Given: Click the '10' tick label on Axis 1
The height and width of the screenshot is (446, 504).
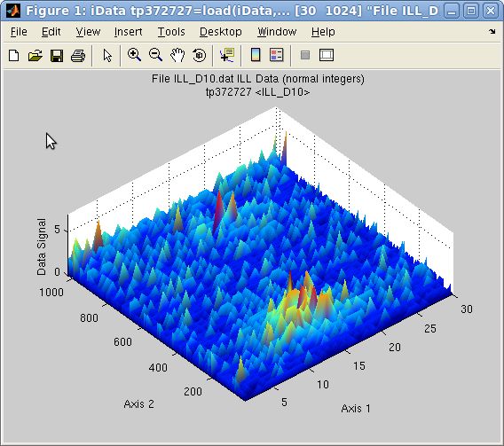Looking at the screenshot, I should (x=323, y=384).
